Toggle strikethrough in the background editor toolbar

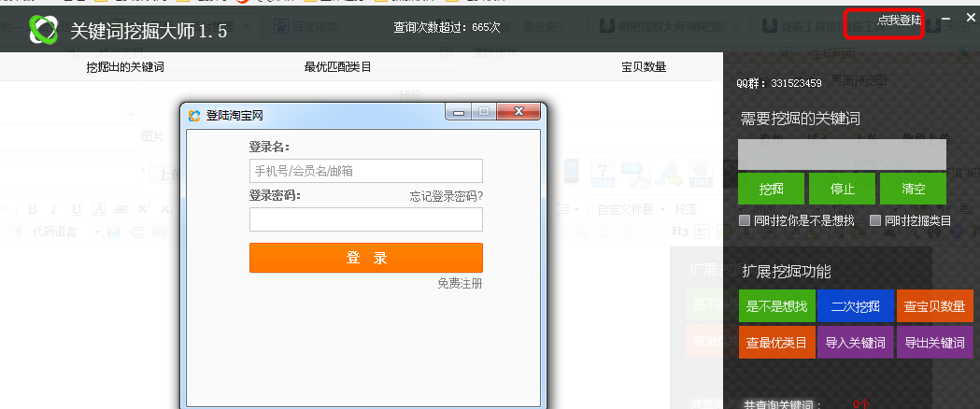121,210
